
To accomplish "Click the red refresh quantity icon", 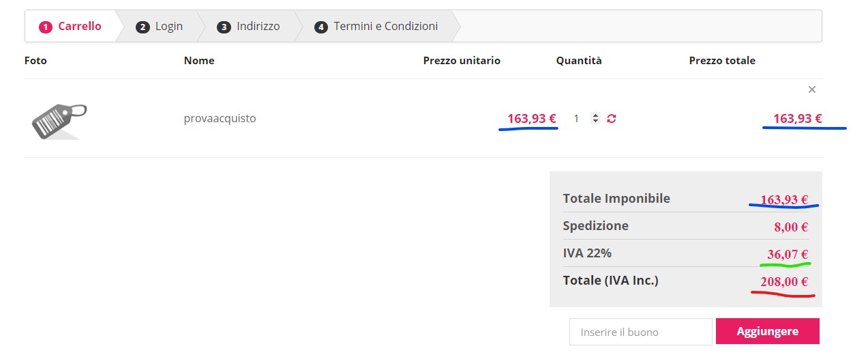I will tap(612, 119).
